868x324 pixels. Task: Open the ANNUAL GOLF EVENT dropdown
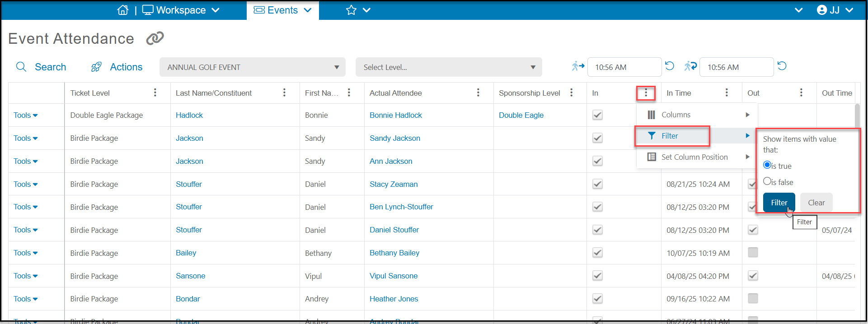[x=253, y=67]
